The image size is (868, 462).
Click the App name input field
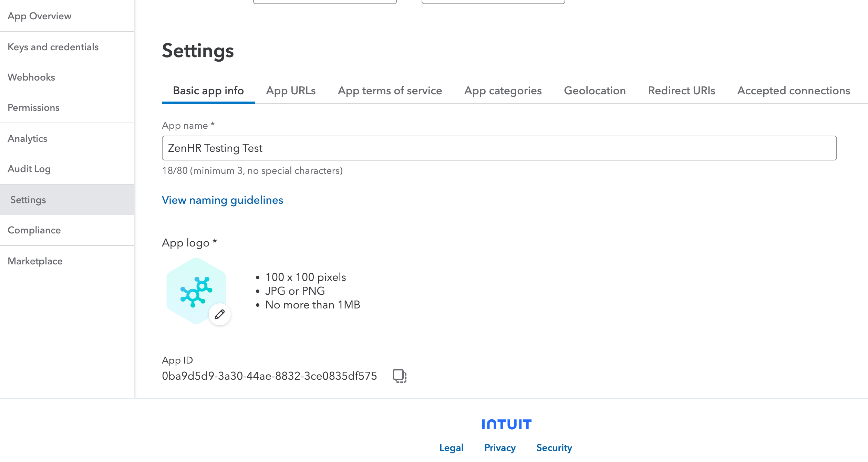[x=499, y=148]
